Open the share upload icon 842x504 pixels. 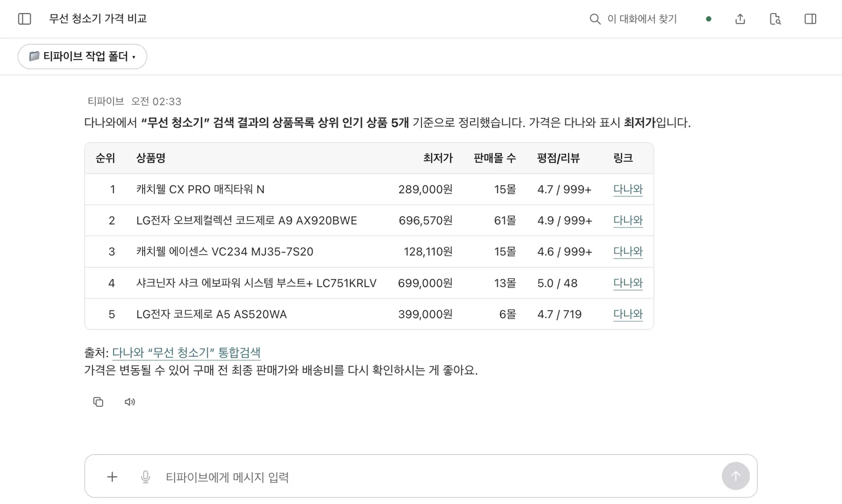(740, 19)
